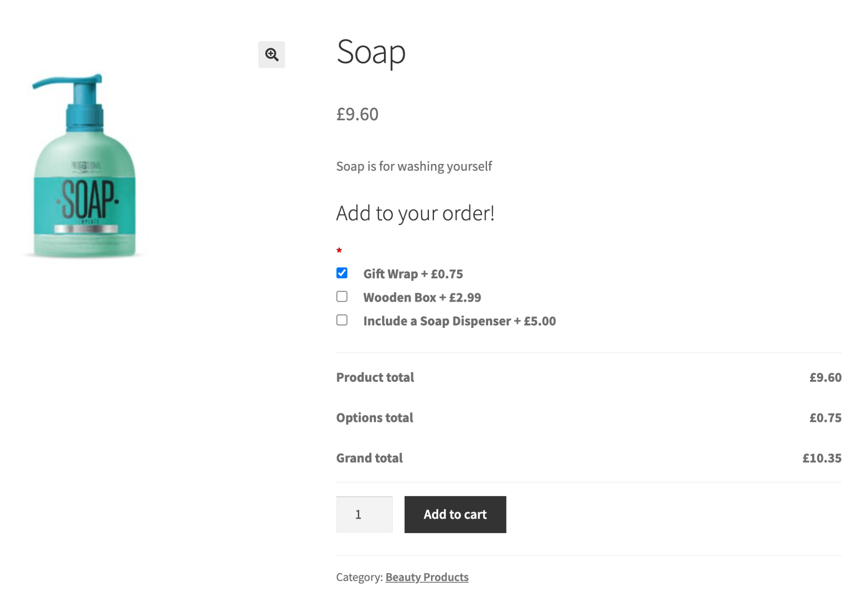Click the required field asterisk
Viewport: 868px width, 597px height.
(339, 250)
